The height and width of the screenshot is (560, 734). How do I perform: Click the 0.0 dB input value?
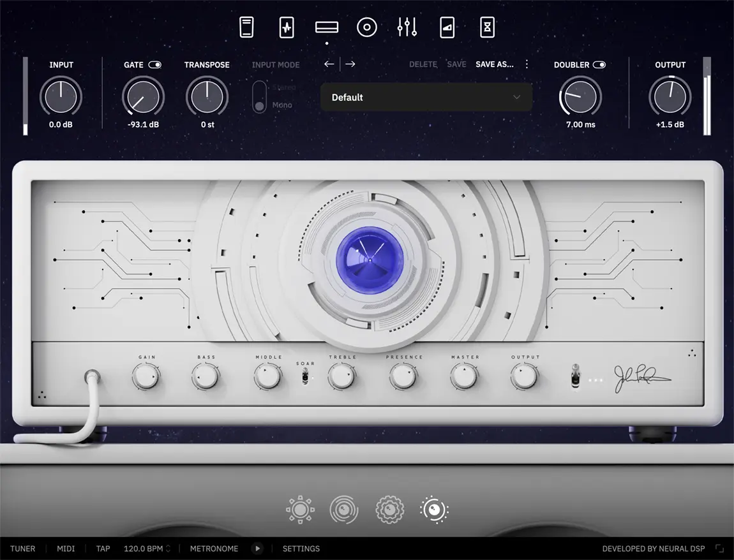(61, 124)
